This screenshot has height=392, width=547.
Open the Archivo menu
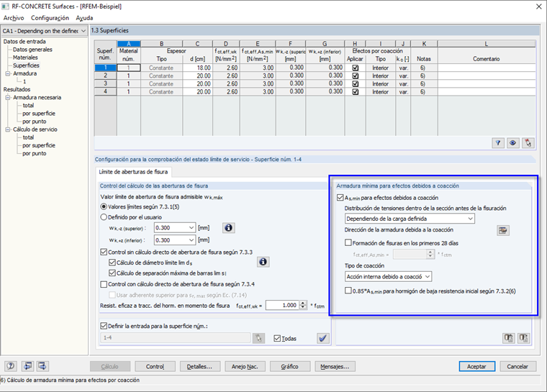14,18
